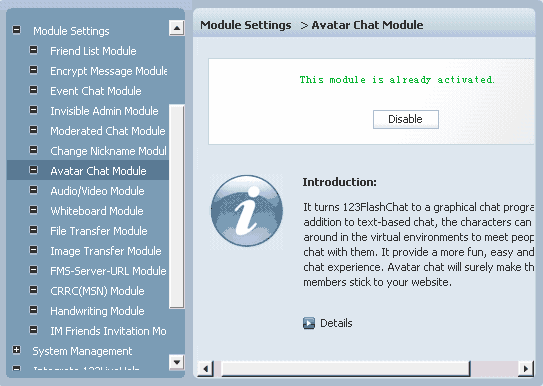Click the minus icon beside Event Chat Module
The height and width of the screenshot is (386, 543).
(x=34, y=90)
